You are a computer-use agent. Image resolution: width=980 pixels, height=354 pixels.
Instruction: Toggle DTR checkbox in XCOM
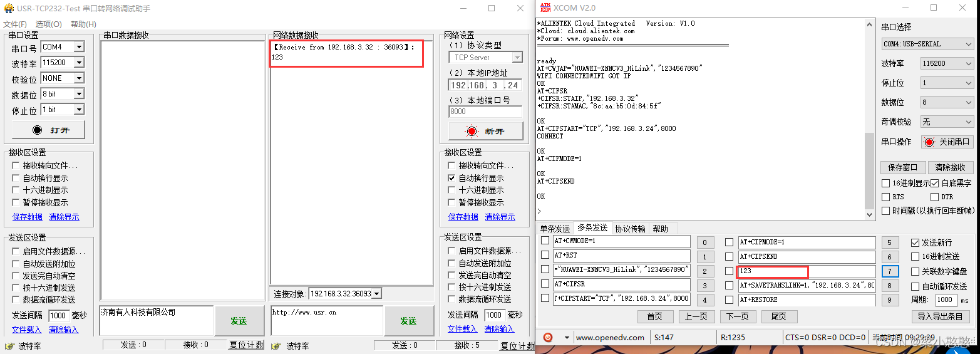point(934,197)
